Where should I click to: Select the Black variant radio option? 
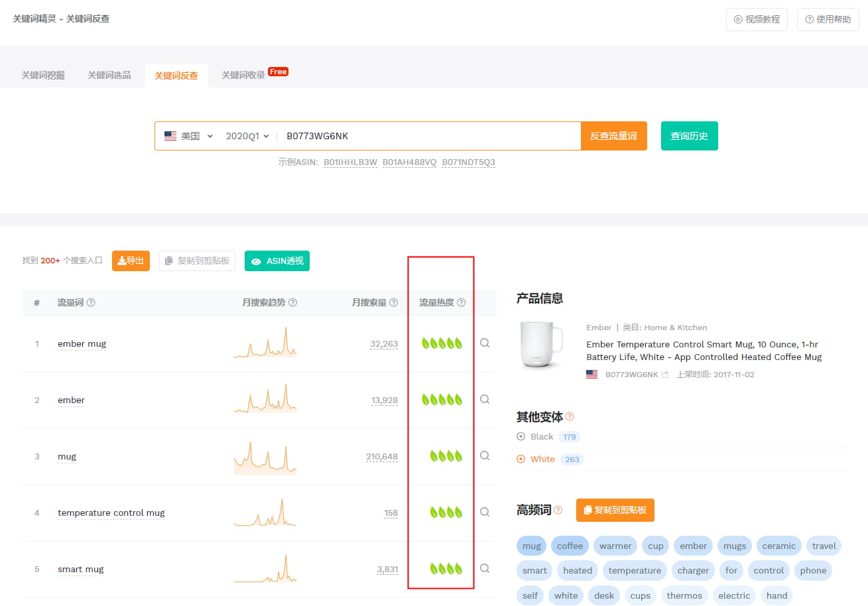521,437
